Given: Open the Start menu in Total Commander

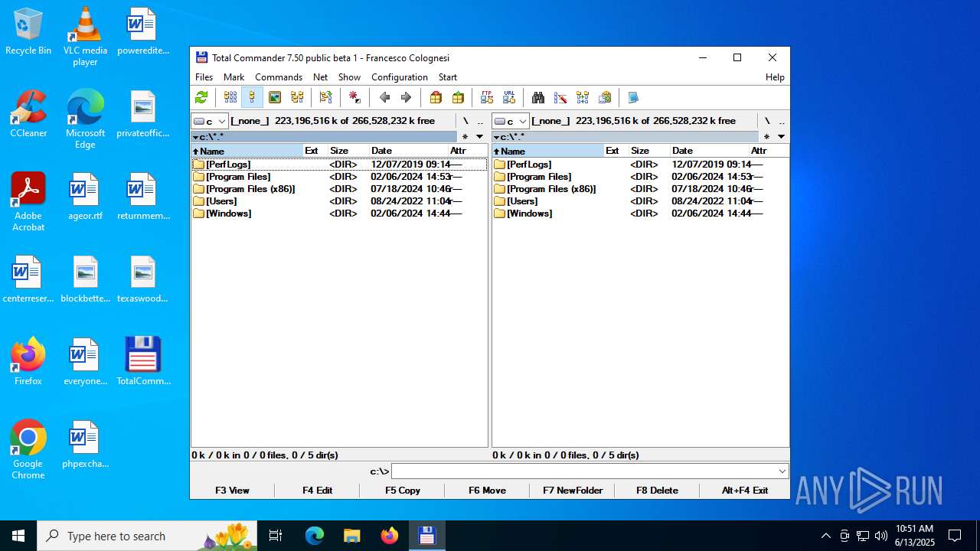Looking at the screenshot, I should point(448,77).
